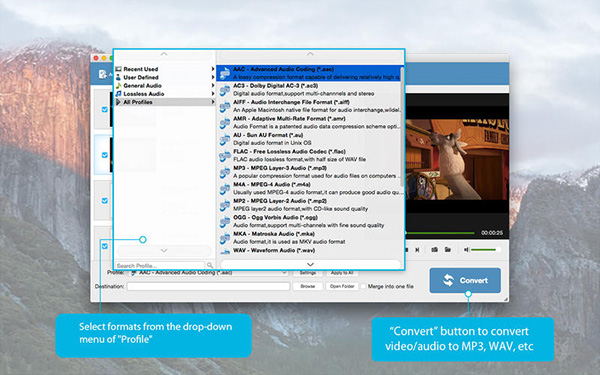This screenshot has width=600, height=375.
Task: Enable Merge into one file checkbox
Action: [363, 286]
